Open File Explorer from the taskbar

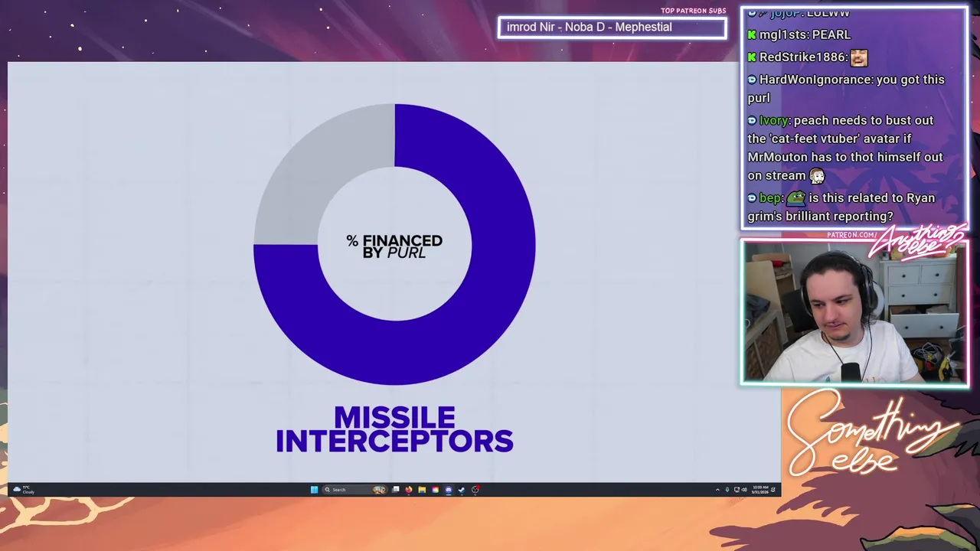click(422, 490)
